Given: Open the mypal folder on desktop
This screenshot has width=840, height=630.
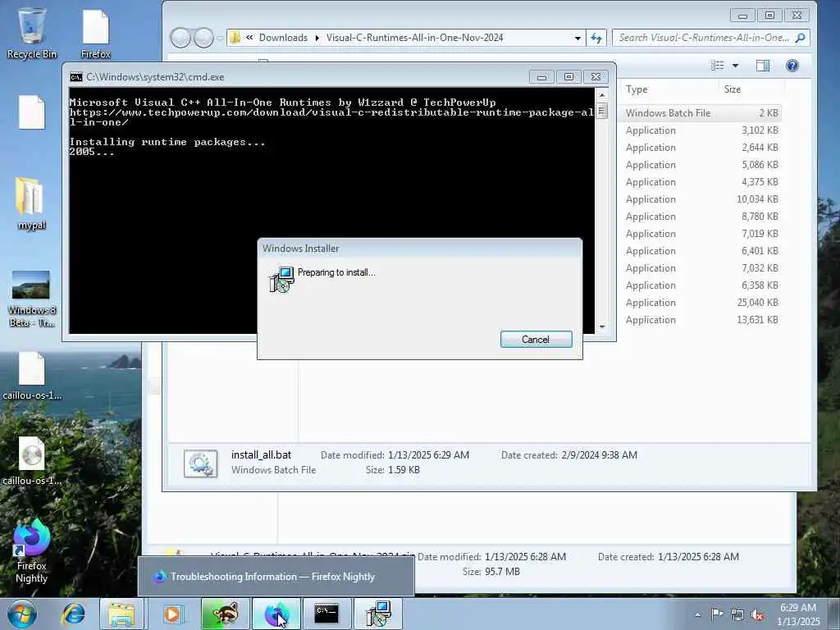Looking at the screenshot, I should coord(31,203).
